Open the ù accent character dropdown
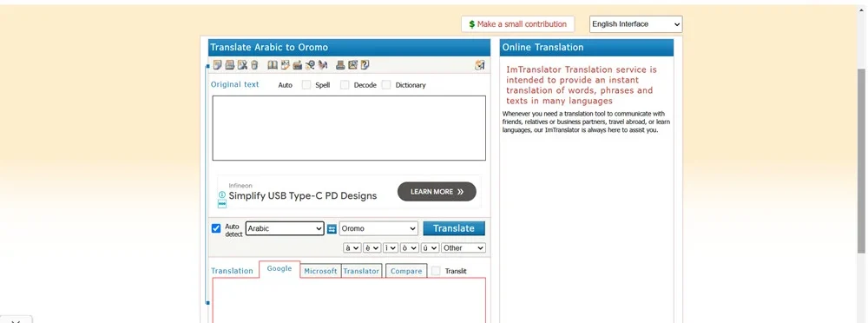The width and height of the screenshot is (868, 323). click(x=430, y=247)
